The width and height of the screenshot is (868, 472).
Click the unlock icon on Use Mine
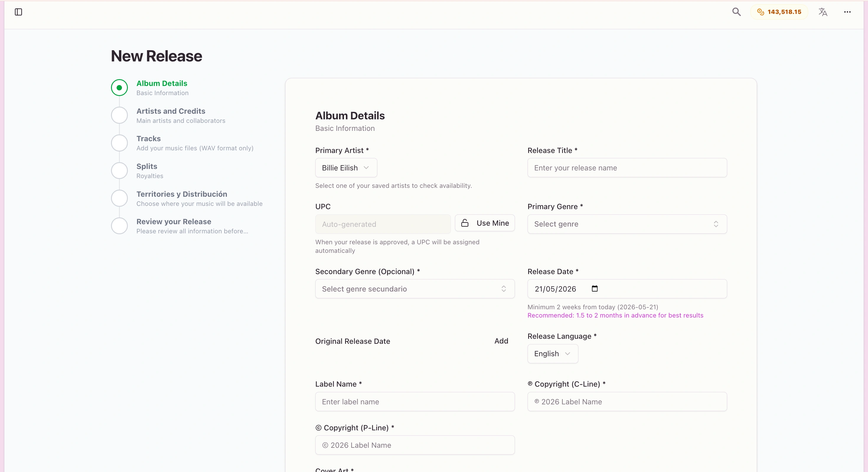[465, 223]
